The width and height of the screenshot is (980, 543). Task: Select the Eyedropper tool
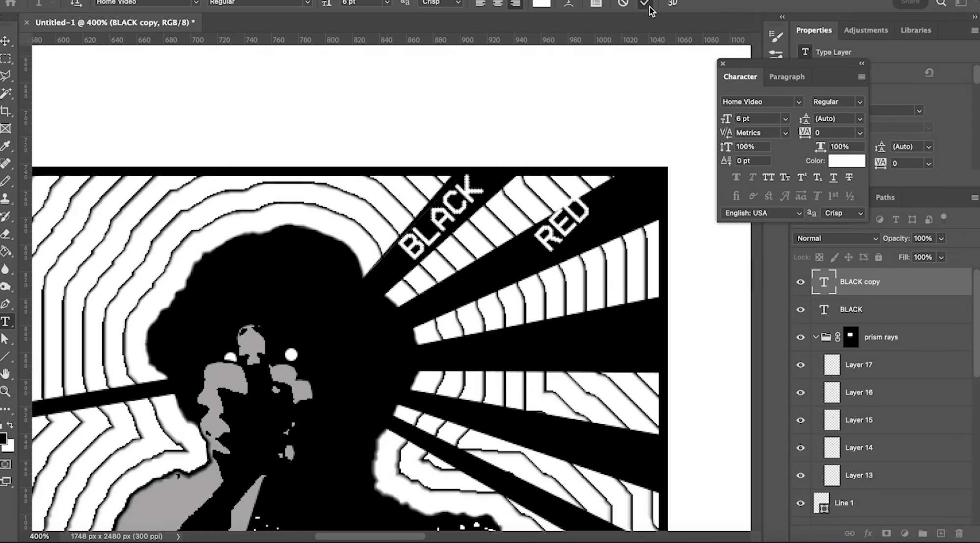(x=6, y=146)
